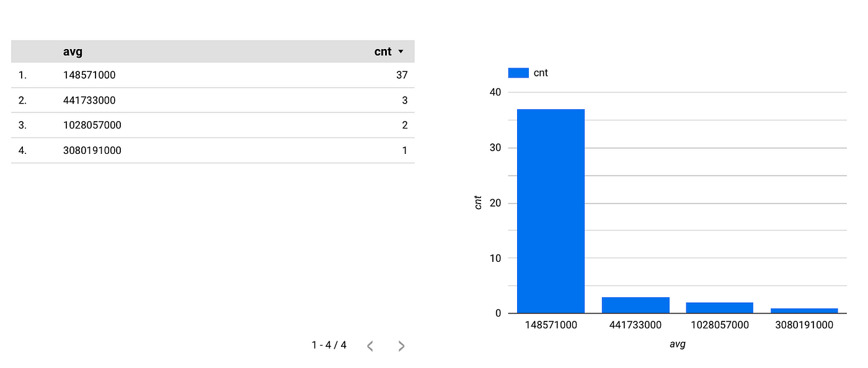This screenshot has height=368, width=868.
Task: Select table row with avg 148571000
Action: pyautogui.click(x=186, y=75)
